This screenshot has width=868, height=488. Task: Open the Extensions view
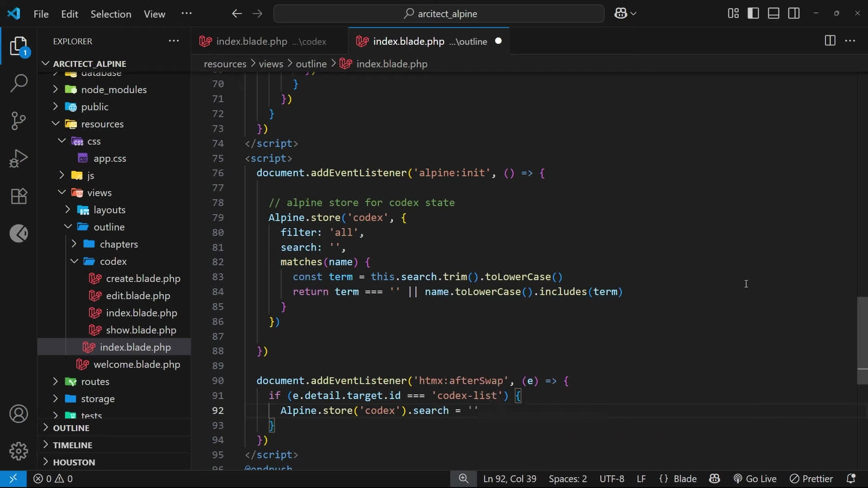pos(19,196)
